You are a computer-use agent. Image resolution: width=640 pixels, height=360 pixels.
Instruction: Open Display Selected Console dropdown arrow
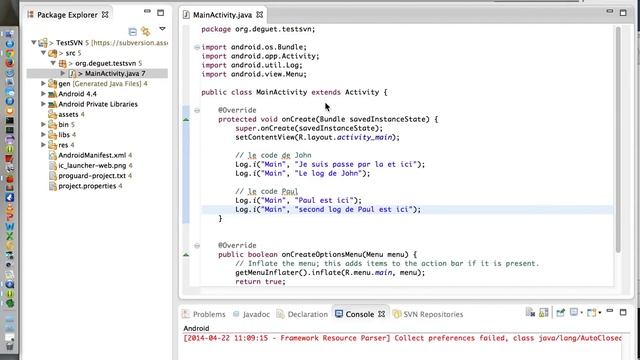tap(582, 313)
